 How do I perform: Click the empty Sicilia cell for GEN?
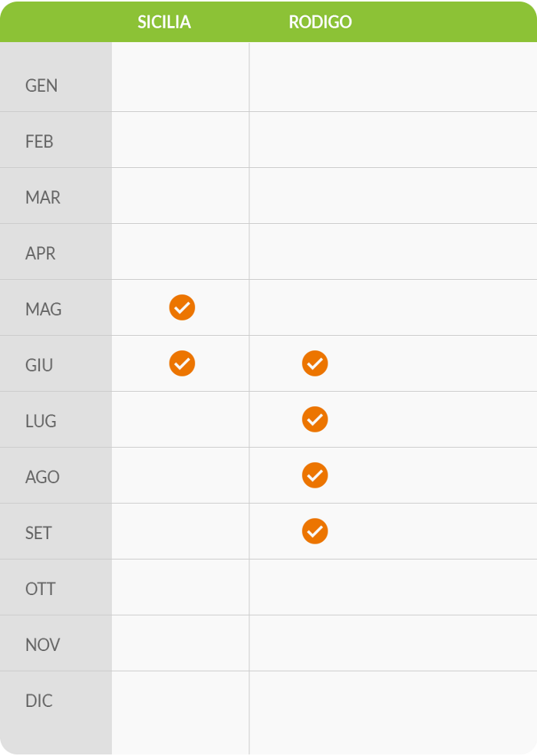(180, 77)
